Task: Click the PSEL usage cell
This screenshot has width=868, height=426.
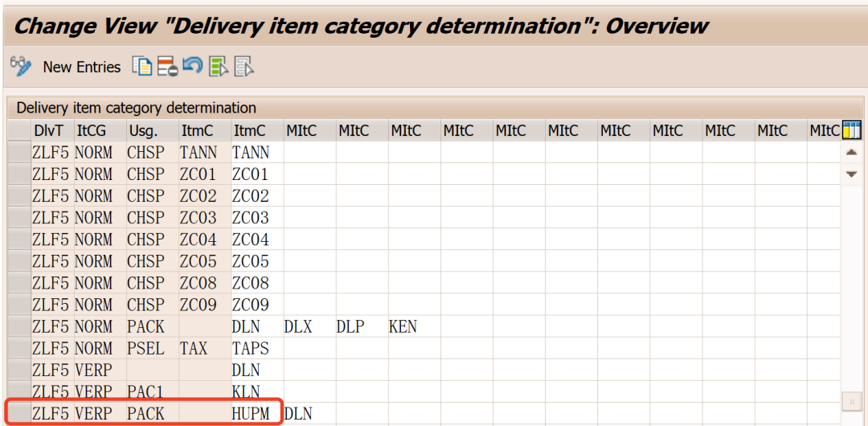Action: (152, 348)
